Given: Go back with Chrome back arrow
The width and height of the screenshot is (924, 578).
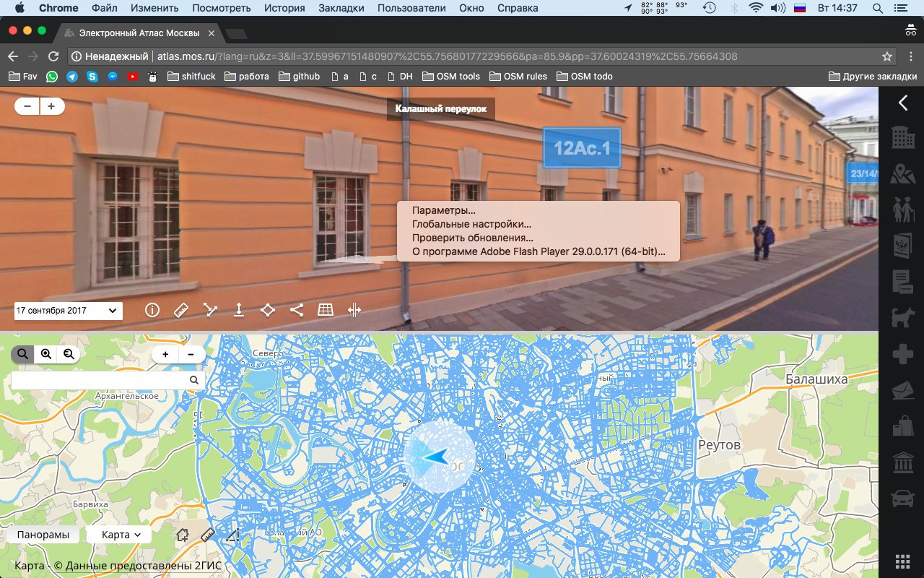Looking at the screenshot, I should click(x=13, y=56).
